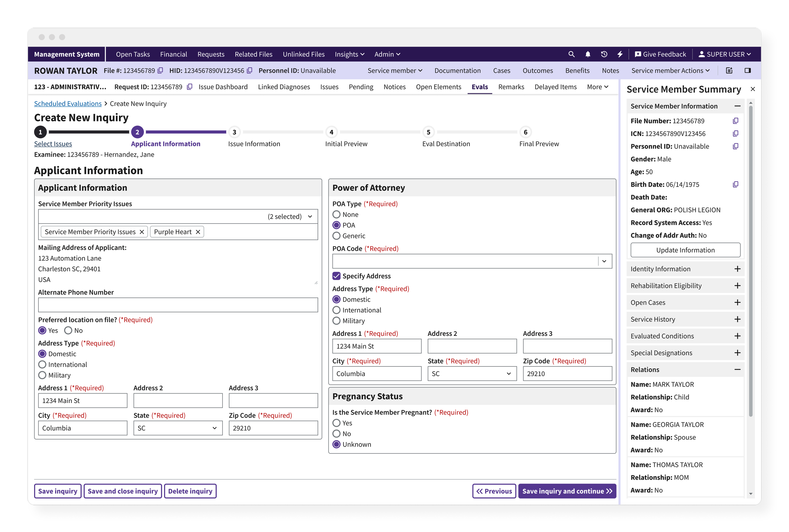Screen dimensions: 789x532
Task: Uncheck Specify Address checkbox
Action: pyautogui.click(x=336, y=276)
